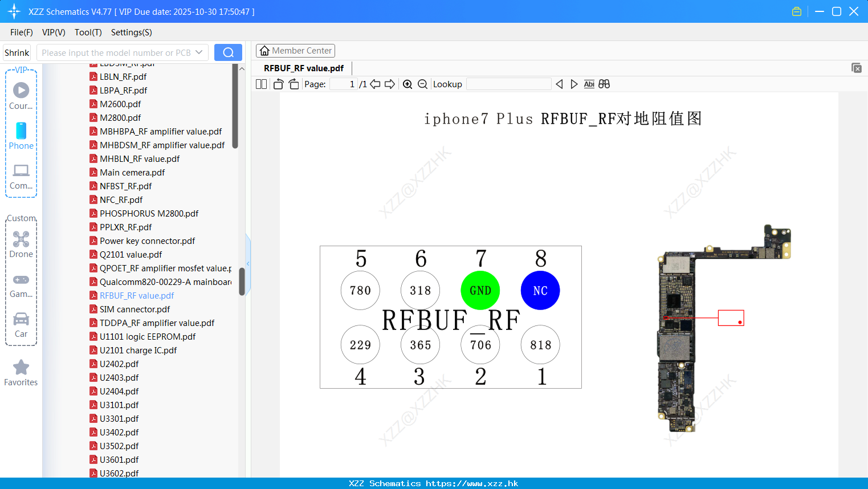
Task: Click the search magnifier button
Action: [228, 52]
